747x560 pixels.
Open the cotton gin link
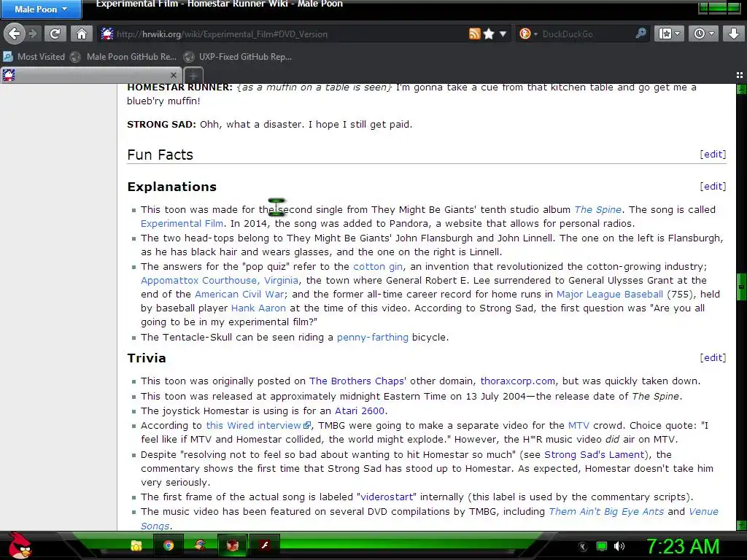coord(378,266)
